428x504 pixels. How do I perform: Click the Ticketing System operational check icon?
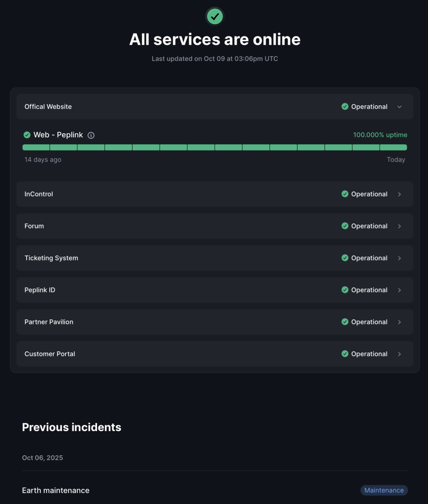(x=345, y=258)
